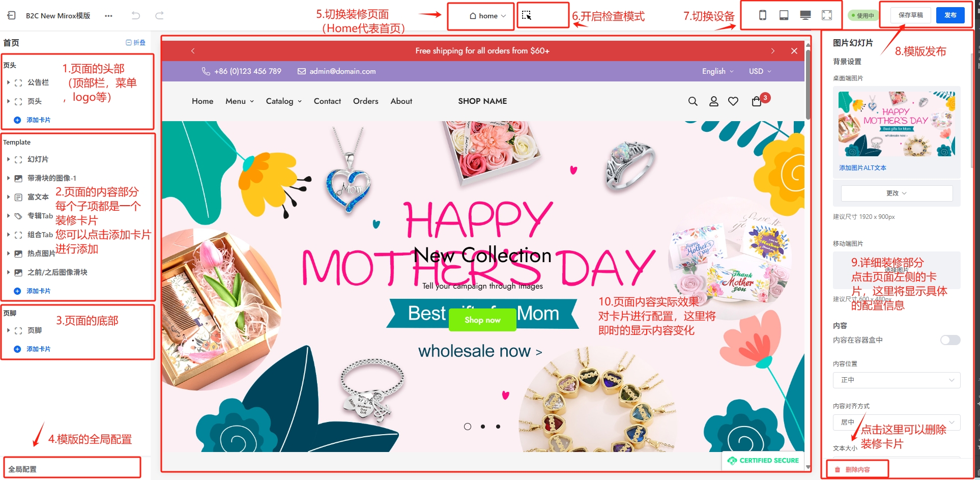
Task: Enable the inspect mode selection icon
Action: pyautogui.click(x=527, y=15)
